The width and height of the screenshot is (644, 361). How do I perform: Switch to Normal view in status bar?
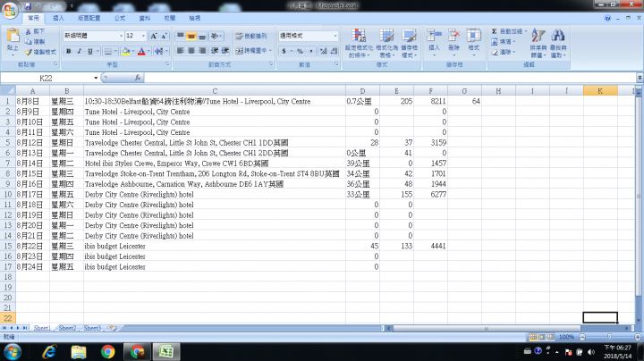533,337
